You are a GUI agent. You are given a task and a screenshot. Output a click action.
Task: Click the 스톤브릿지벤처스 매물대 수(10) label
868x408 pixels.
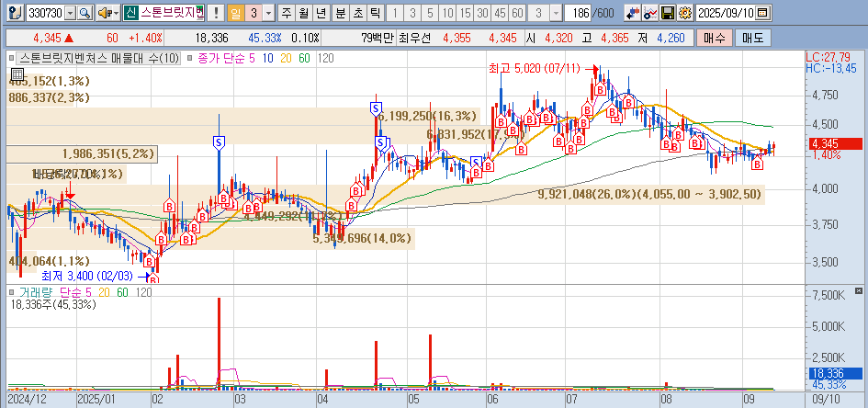coord(98,58)
